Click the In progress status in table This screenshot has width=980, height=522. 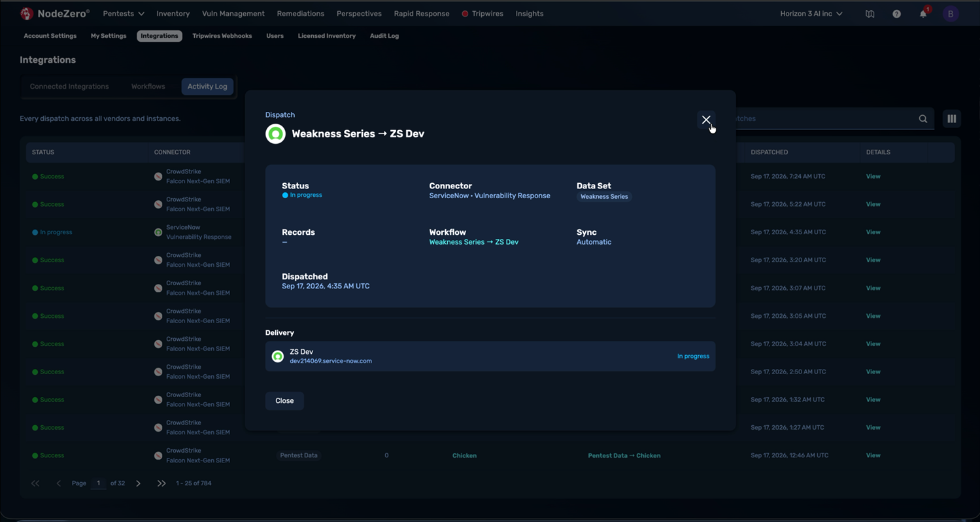52,232
